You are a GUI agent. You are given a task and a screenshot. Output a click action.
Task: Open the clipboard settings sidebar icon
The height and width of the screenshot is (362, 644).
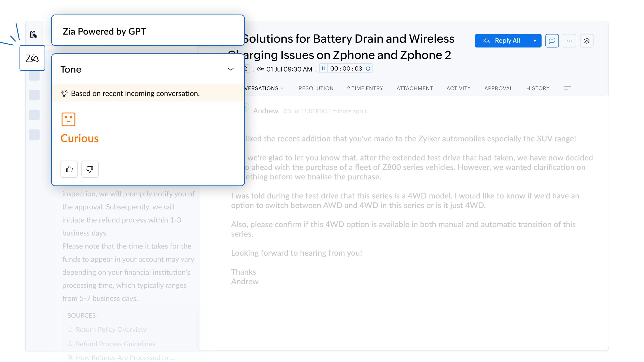34,35
